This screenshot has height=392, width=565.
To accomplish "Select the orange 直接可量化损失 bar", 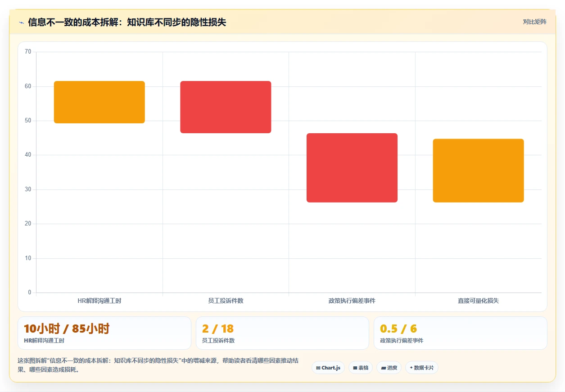I will click(x=478, y=171).
